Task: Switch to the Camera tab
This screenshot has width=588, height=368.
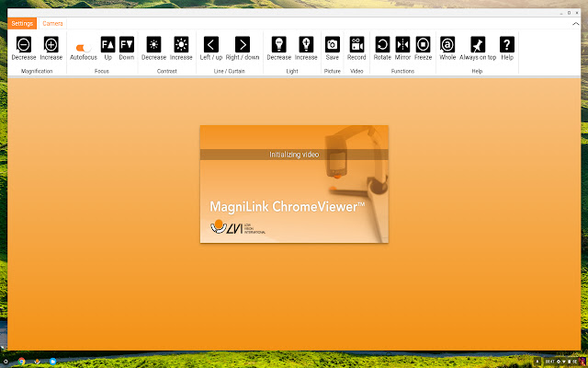Action: (x=52, y=23)
